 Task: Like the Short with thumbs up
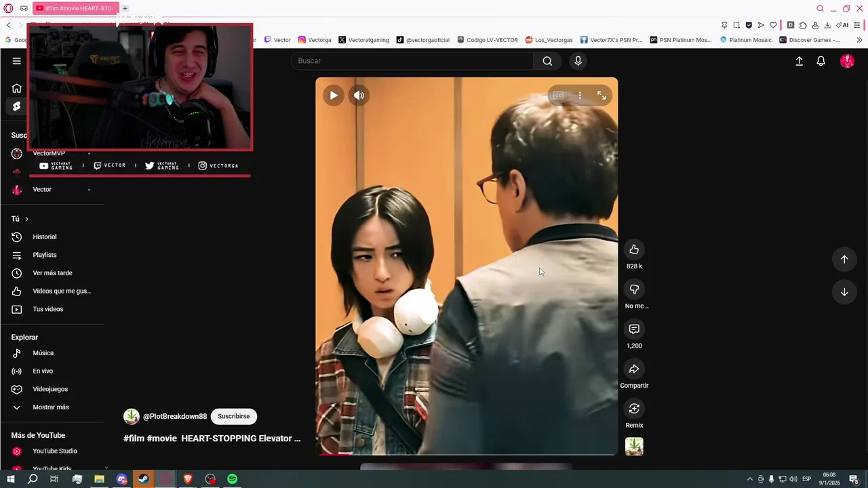click(x=634, y=249)
